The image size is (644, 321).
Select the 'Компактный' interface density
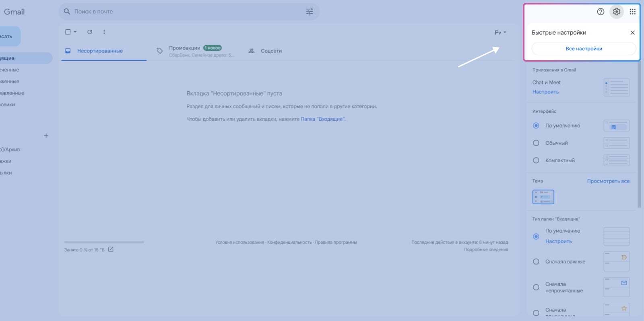(x=536, y=160)
